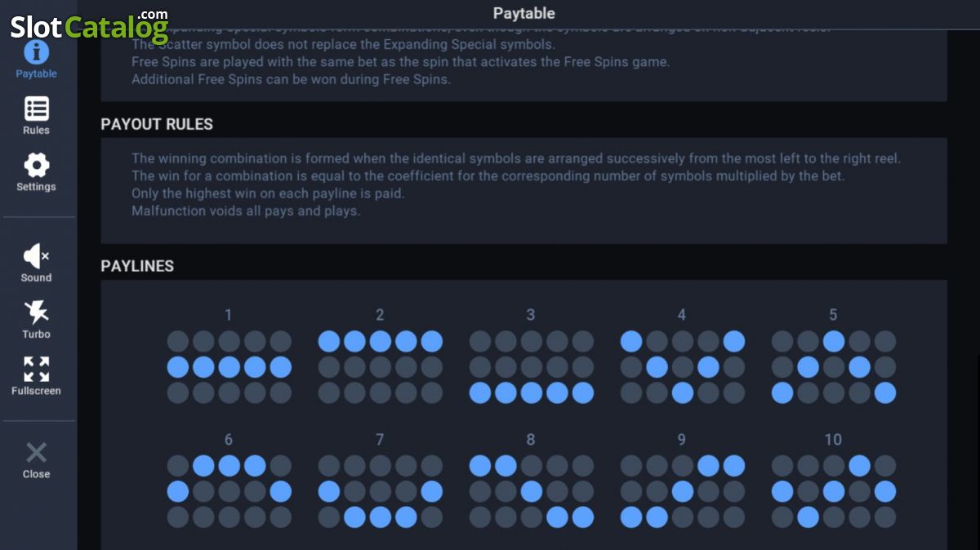Viewport: 980px width, 550px height.
Task: Select payline 4 V-shaped diagram
Action: pyautogui.click(x=682, y=367)
